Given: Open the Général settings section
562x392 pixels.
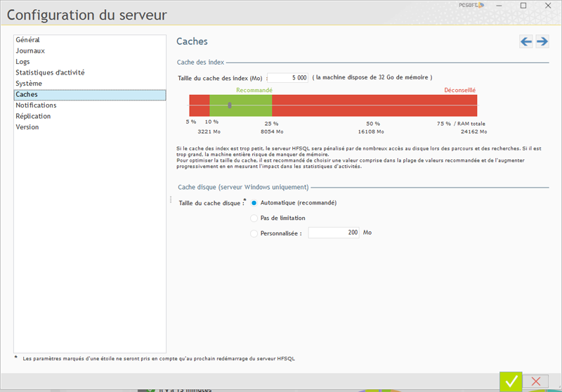Looking at the screenshot, I should point(28,40).
